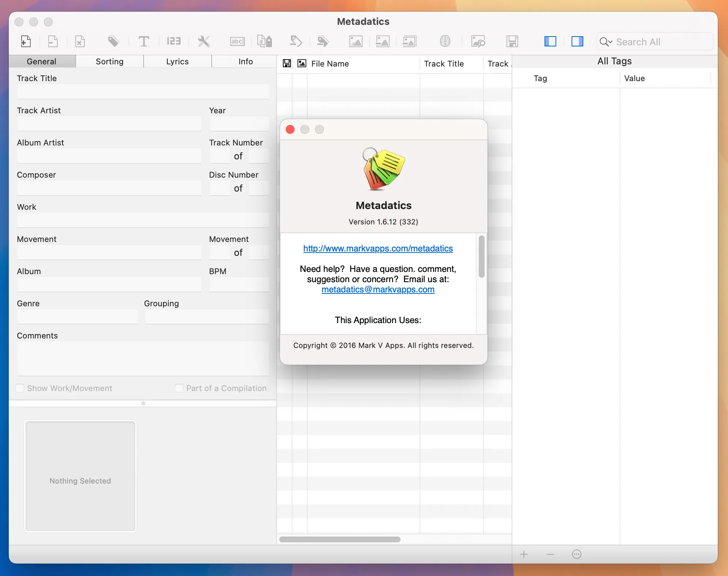Screen dimensions: 728x576
Task: Open the wrench and screwdriver tools icon
Action: [204, 41]
